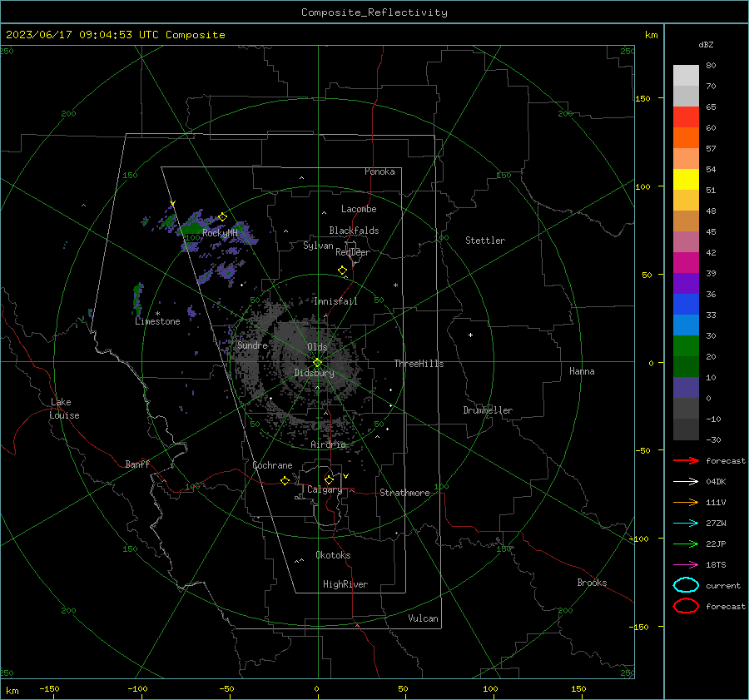Click the Strathmore city label
Viewport: 749px width, 700px height.
404,493
